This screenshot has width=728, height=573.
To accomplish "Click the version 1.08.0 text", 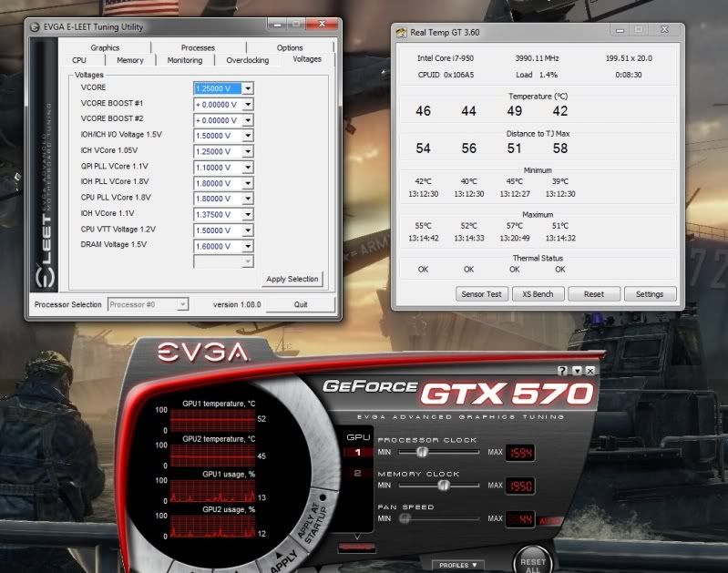I will [237, 304].
